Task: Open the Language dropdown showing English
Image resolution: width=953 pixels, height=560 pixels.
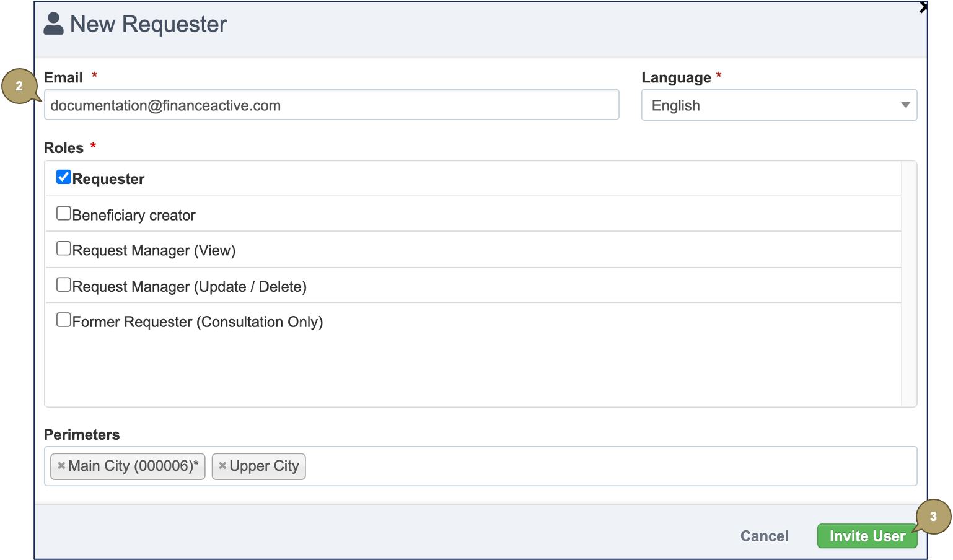Action: (x=768, y=105)
